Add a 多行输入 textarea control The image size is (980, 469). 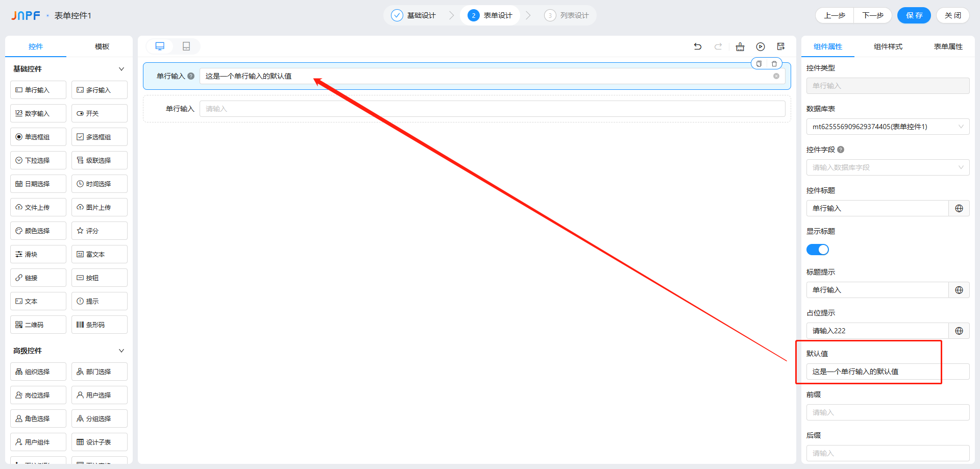coord(100,90)
